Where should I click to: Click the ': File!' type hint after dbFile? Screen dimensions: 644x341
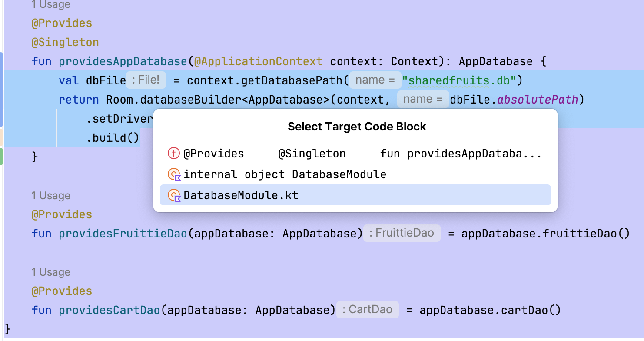point(146,80)
